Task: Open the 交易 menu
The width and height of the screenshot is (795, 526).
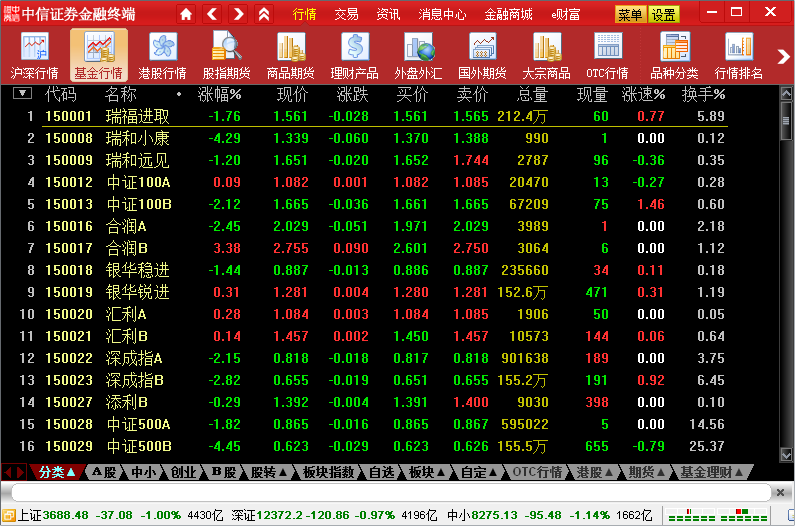Action: click(346, 14)
